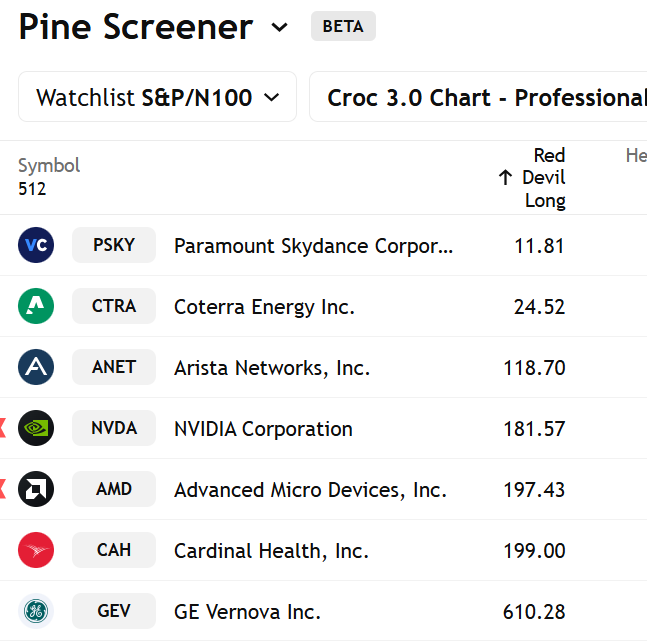Click the Symbol column header
647x642 pixels.
(x=49, y=166)
